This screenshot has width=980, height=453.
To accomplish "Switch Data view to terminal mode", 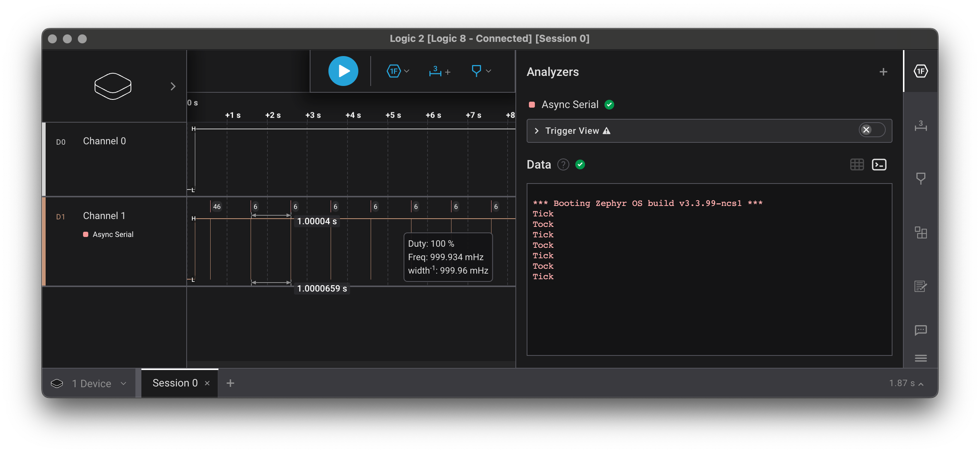I will click(879, 164).
